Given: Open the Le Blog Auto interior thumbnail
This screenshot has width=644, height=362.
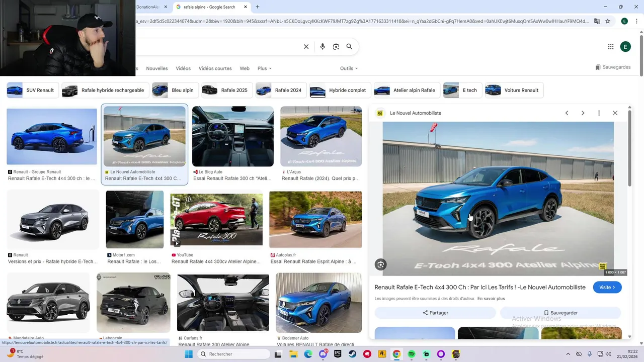Looking at the screenshot, I should coord(233,136).
